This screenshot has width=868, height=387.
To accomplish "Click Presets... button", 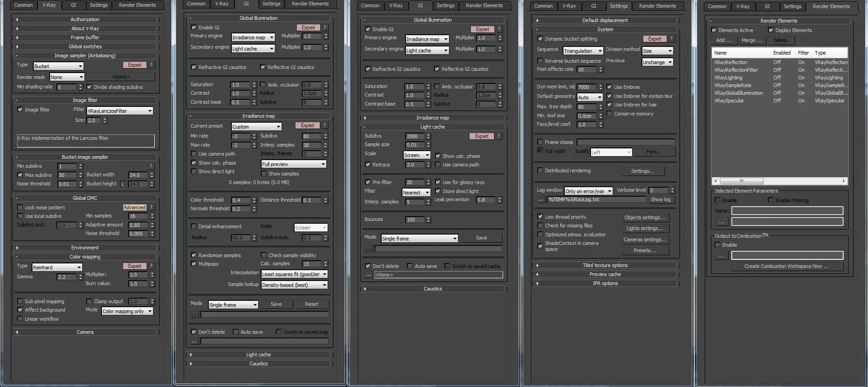I will pyautogui.click(x=645, y=250).
